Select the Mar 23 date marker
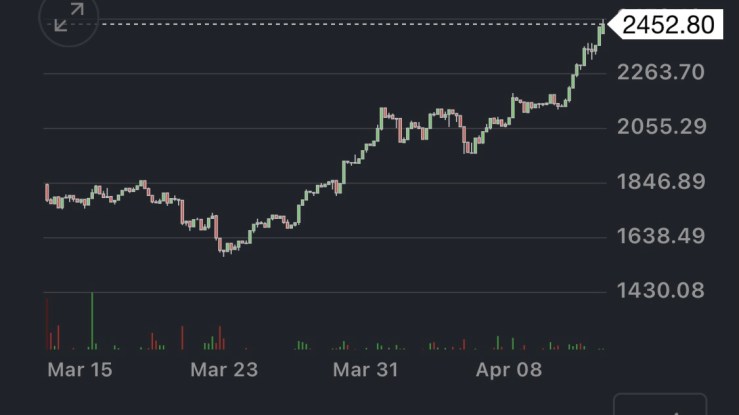The image size is (739, 415). coord(224,370)
